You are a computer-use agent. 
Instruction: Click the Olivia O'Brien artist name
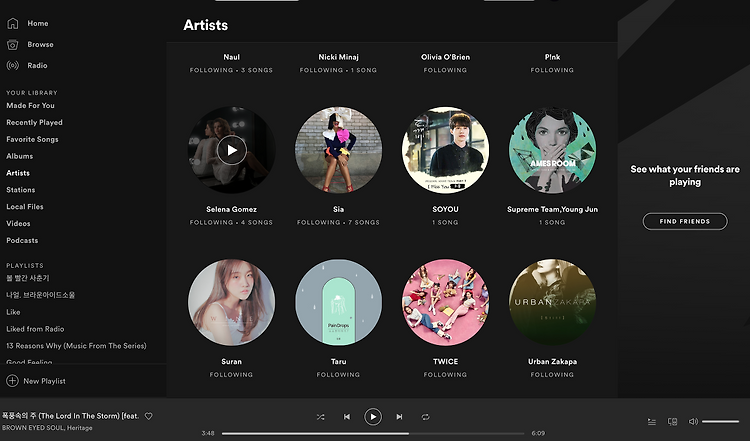point(445,57)
